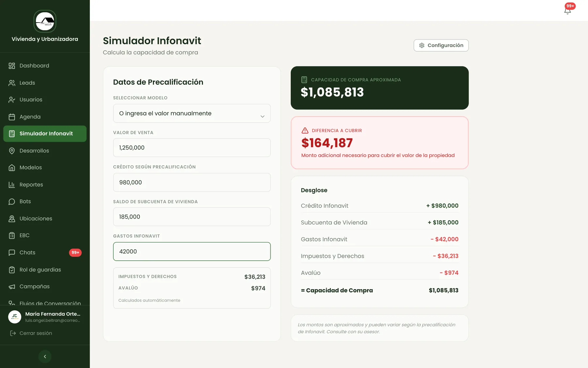Click the Saldo de subcuenta de vivienda field
Image resolution: width=588 pixels, height=368 pixels.
click(192, 217)
